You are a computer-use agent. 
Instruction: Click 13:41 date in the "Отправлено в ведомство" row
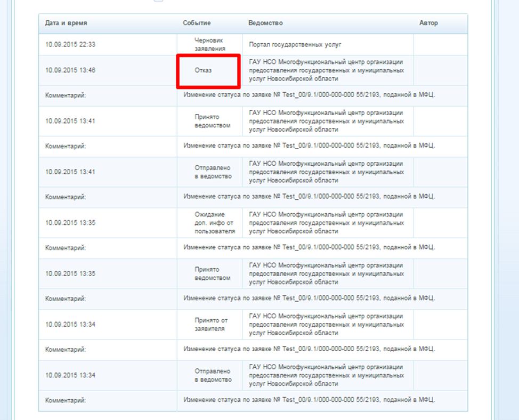pos(70,172)
